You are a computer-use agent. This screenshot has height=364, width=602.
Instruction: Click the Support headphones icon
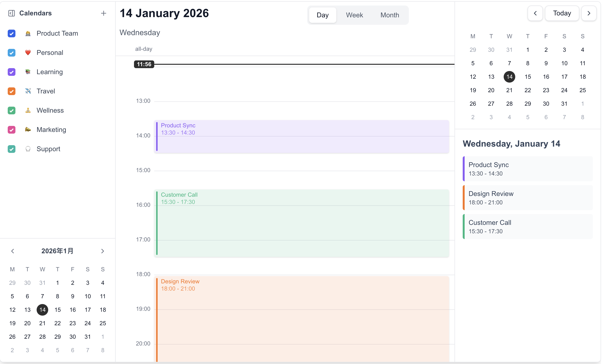tap(28, 149)
